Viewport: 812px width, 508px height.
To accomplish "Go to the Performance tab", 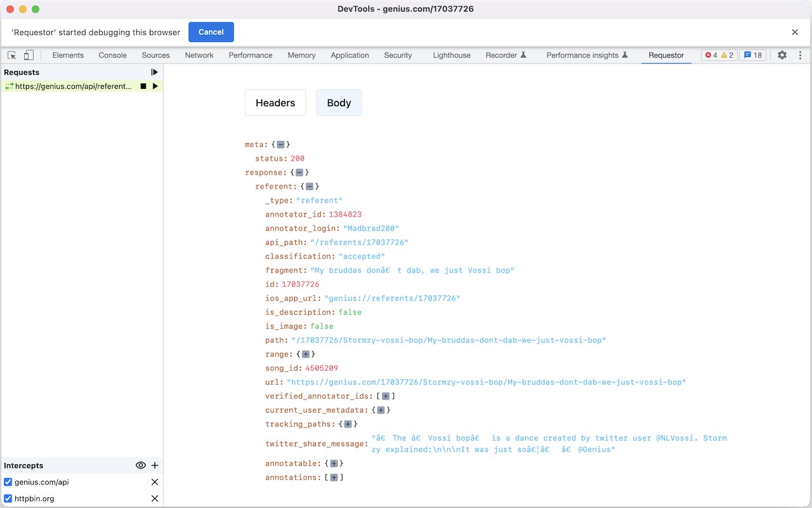I will pyautogui.click(x=251, y=55).
